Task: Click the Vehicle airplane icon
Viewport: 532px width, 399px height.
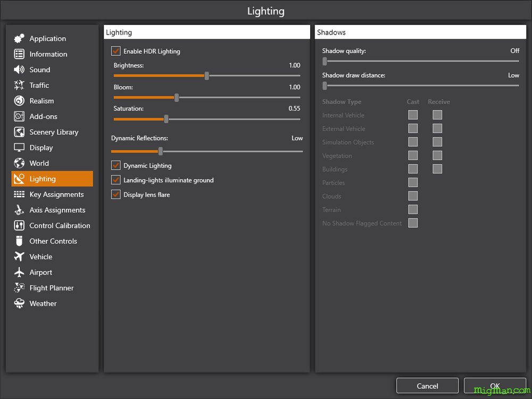Action: click(19, 257)
